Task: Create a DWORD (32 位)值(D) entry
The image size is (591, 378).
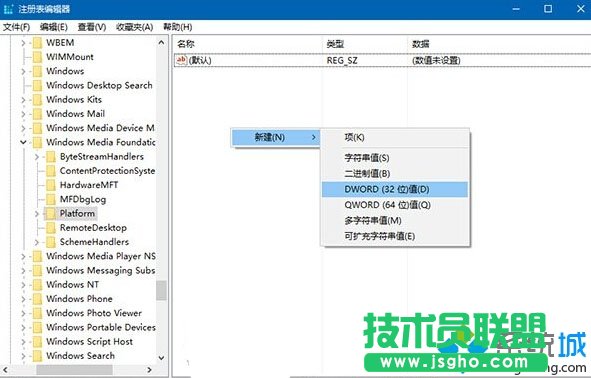Action: click(395, 189)
